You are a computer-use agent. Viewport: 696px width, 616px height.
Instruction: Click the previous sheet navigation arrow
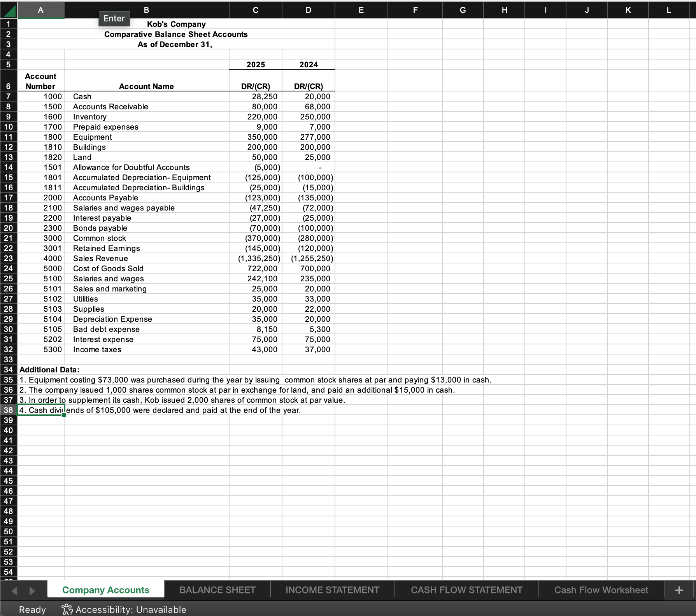pyautogui.click(x=14, y=590)
